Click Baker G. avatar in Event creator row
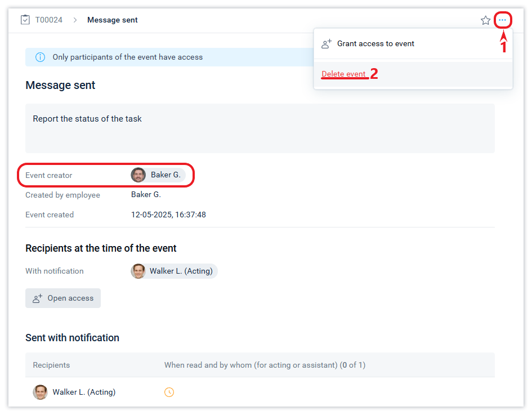The height and width of the screenshot is (415, 532). tap(138, 175)
